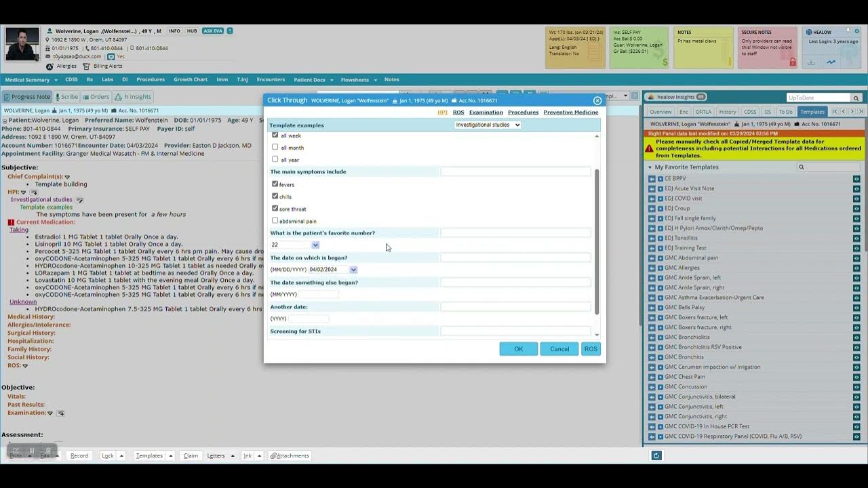Open the patient photo thumbnail
This screenshot has width=868, height=488.
pyautogui.click(x=22, y=45)
